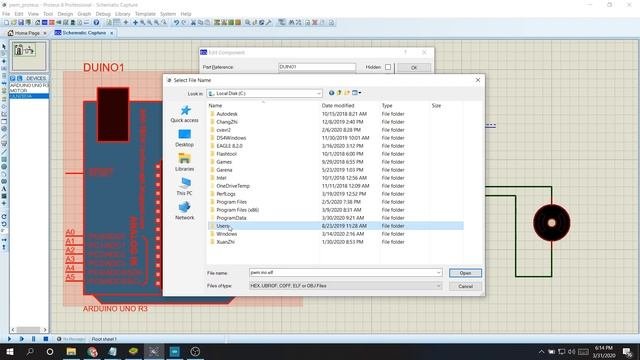Start simulation with the Play button
Image resolution: width=640 pixels, height=360 pixels.
(x=9, y=339)
